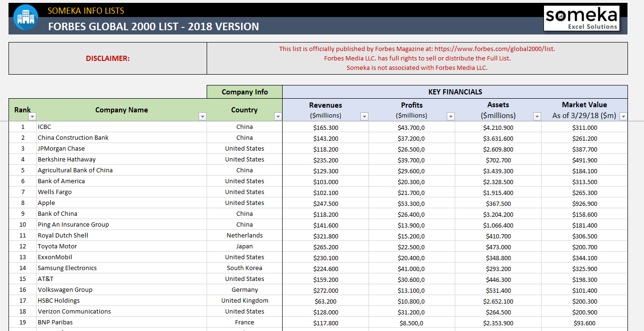This screenshot has height=331, width=644.
Task: Select the Apple company cell
Action: click(122, 203)
